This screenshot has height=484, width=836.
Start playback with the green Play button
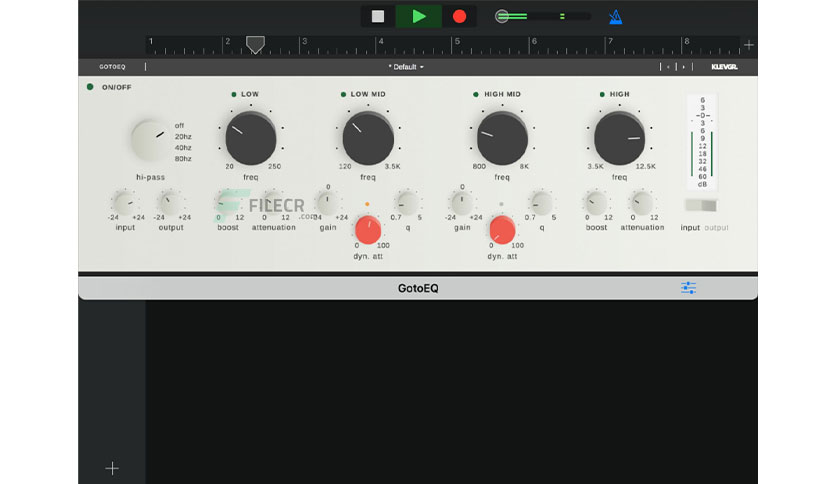pos(419,17)
